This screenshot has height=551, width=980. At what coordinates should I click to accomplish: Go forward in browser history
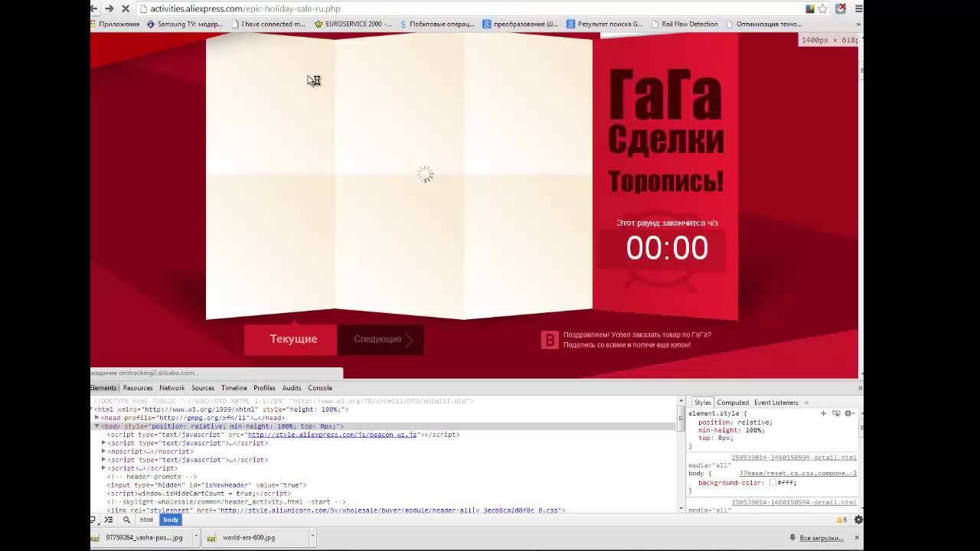(x=109, y=8)
